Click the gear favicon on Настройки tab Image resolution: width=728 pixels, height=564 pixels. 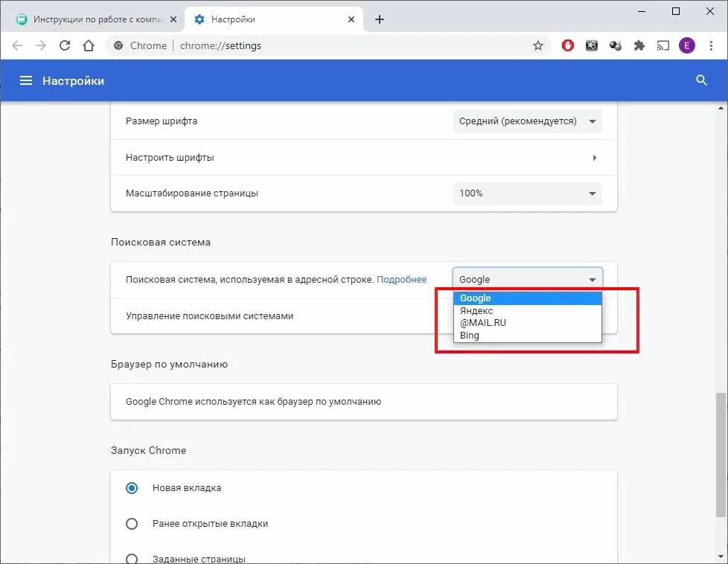coord(199,19)
